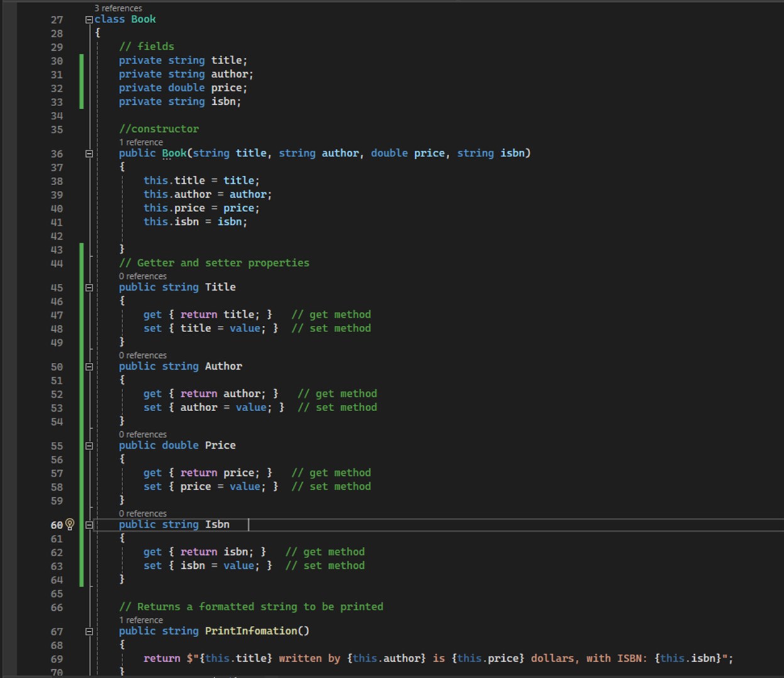Click the 'string author' constructor parameter
Image resolution: width=784 pixels, height=678 pixels.
[318, 153]
